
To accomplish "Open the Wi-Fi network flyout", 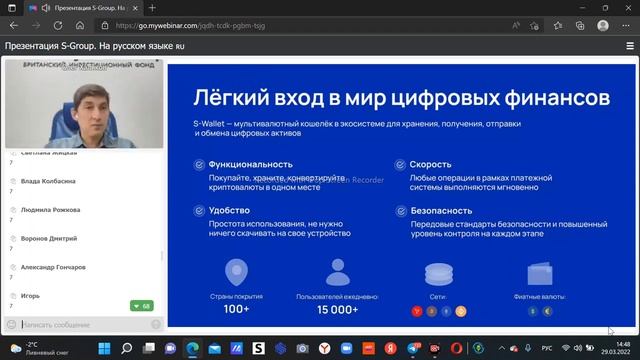I will coord(566,349).
